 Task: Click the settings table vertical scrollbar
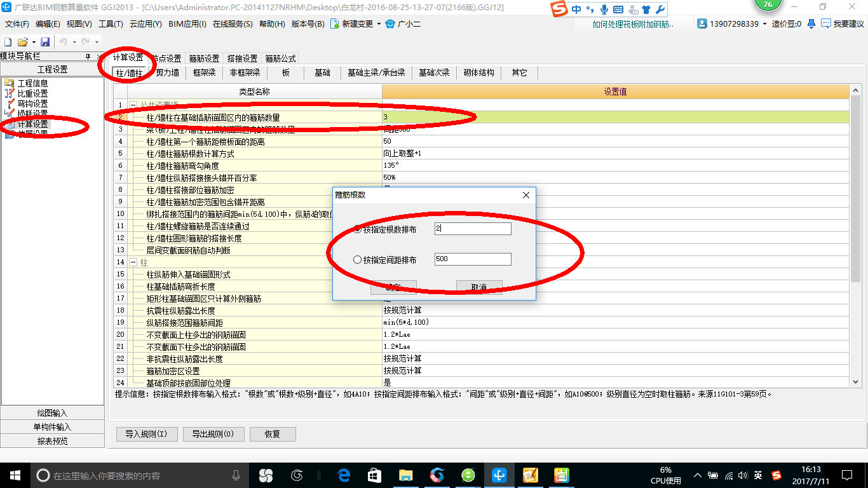(855, 236)
